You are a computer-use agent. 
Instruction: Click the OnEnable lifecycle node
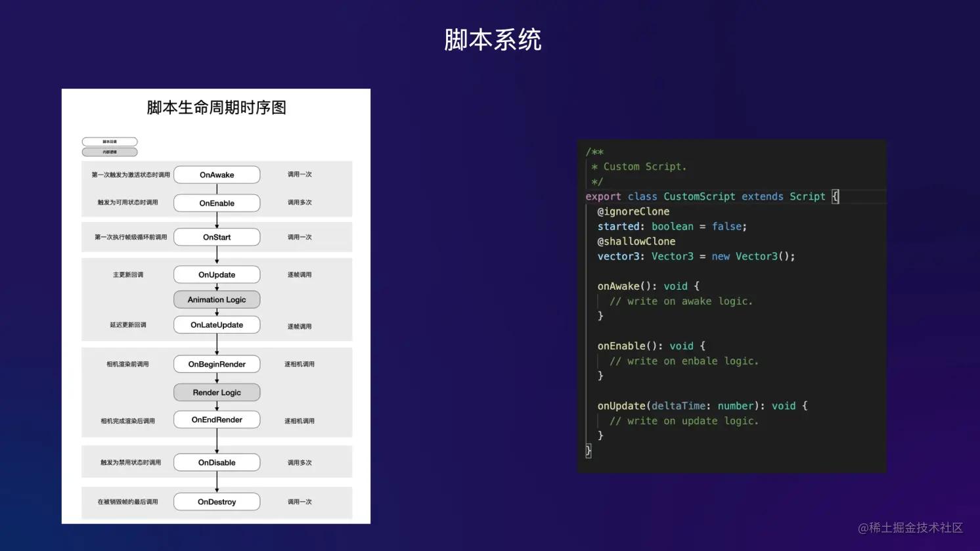[217, 203]
